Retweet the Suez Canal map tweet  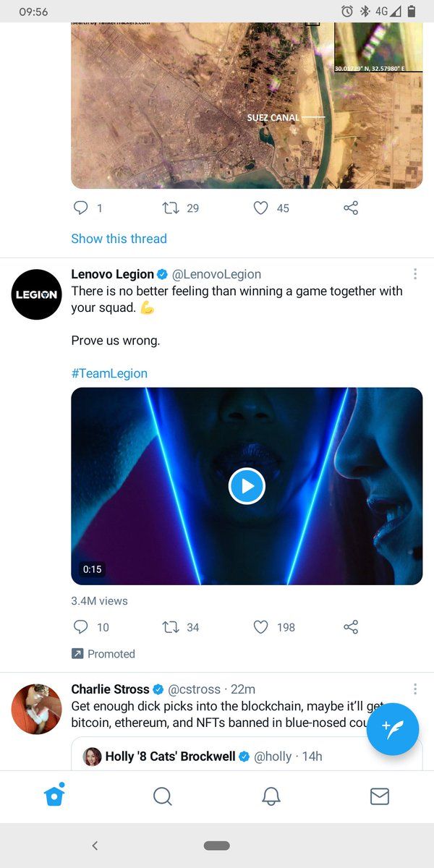coord(171,208)
